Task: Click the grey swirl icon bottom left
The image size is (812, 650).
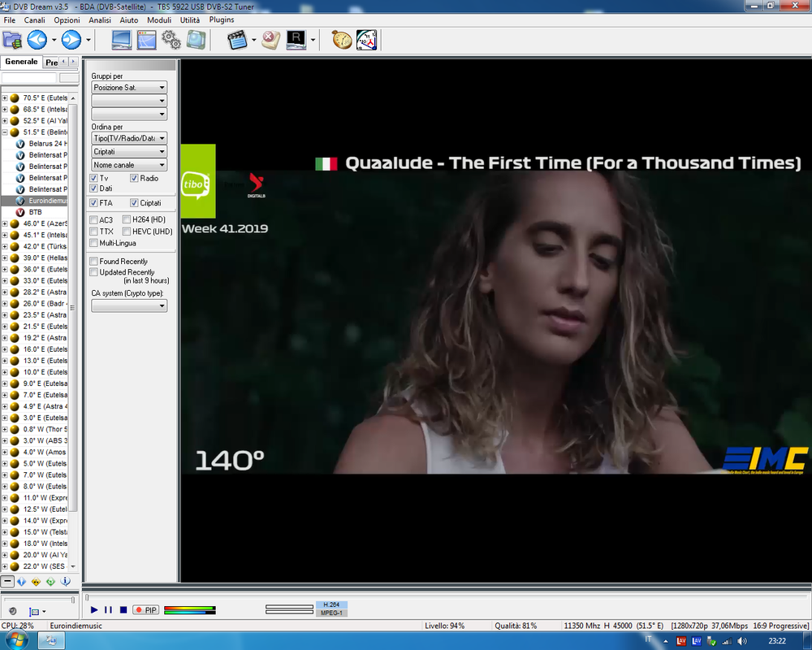Action: point(13,611)
